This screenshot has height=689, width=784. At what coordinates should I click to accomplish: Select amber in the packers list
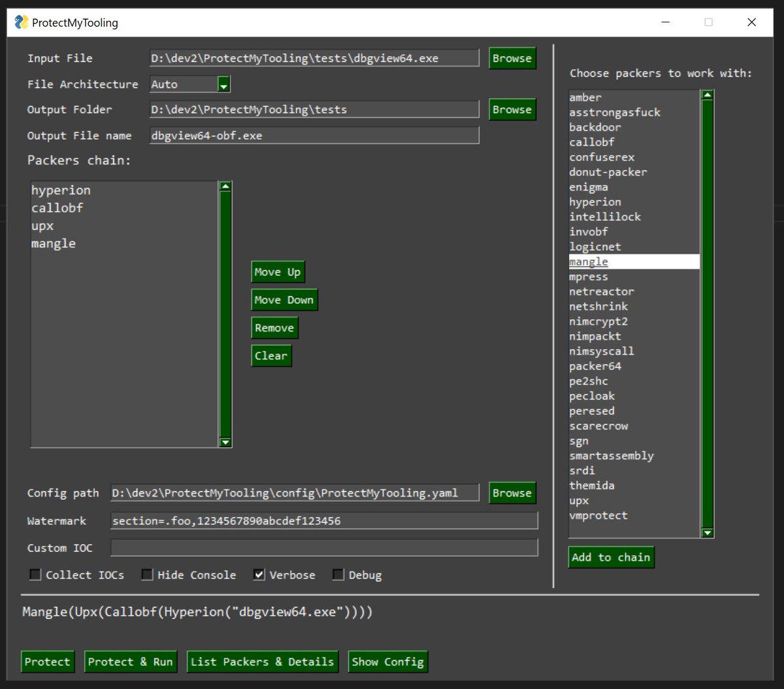click(x=634, y=97)
